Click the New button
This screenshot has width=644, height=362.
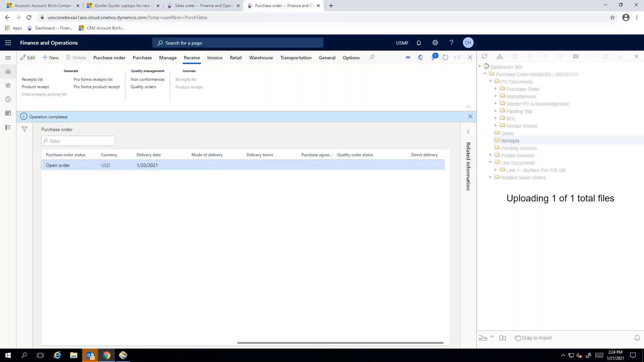tap(50, 57)
